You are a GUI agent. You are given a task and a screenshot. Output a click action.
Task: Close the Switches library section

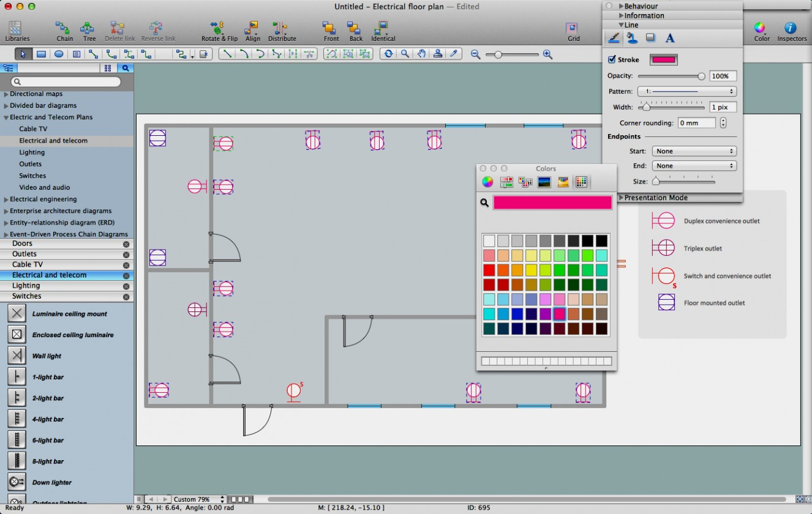(x=127, y=296)
